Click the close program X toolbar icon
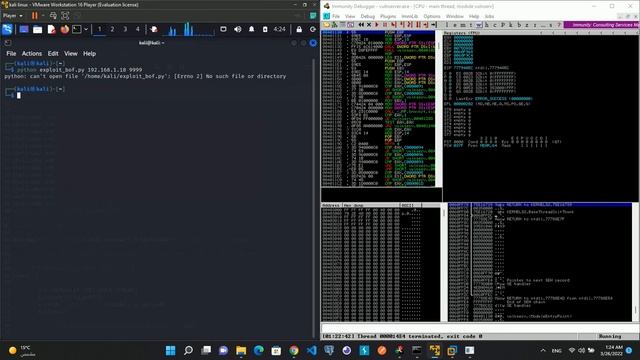640x360 pixels. (x=369, y=25)
